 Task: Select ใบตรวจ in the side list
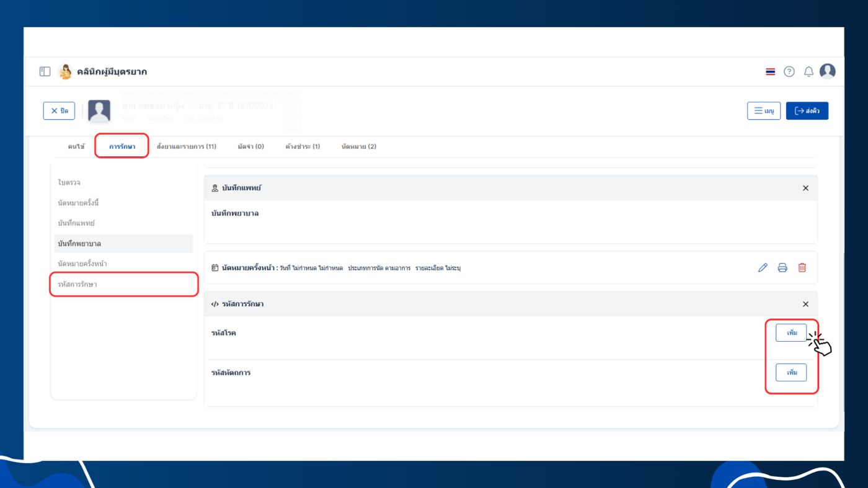(124, 183)
